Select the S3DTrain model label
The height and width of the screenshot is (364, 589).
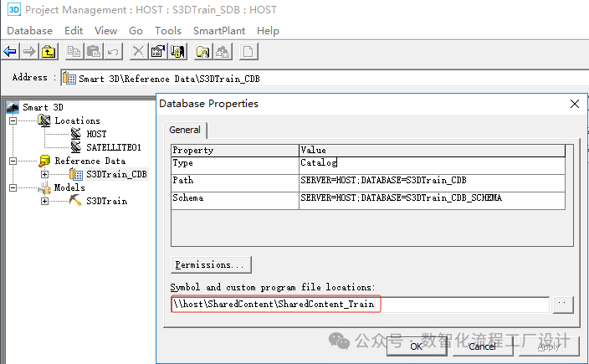[107, 201]
